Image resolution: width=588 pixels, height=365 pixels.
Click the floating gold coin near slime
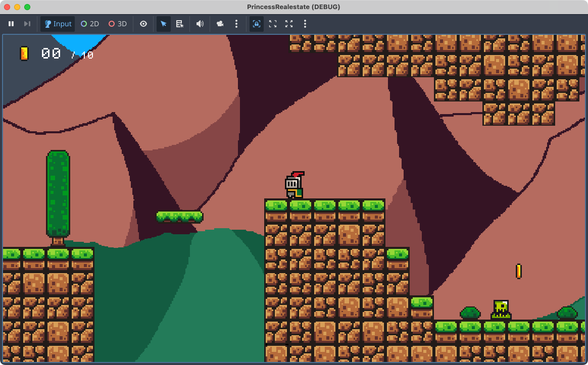pos(518,271)
